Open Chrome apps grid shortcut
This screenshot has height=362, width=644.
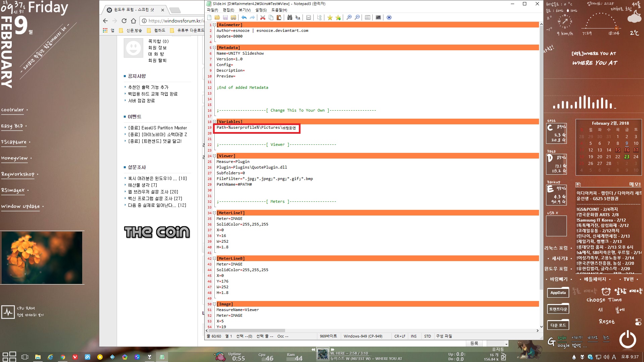[105, 30]
